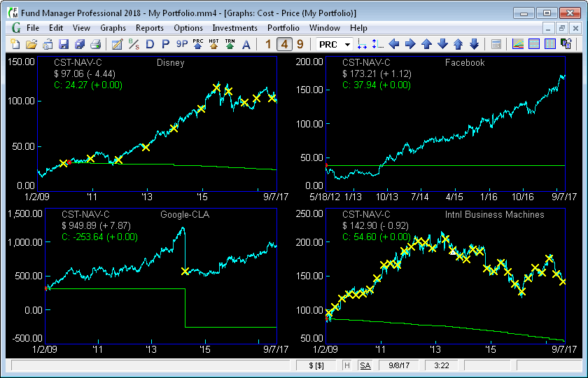This screenshot has height=378, width=588.
Task: Click the blue A toolbar icon
Action: tap(246, 44)
